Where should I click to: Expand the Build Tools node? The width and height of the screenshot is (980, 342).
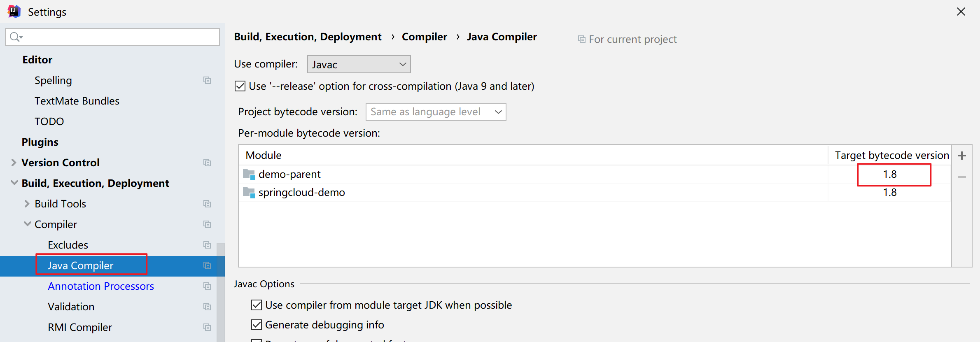27,204
